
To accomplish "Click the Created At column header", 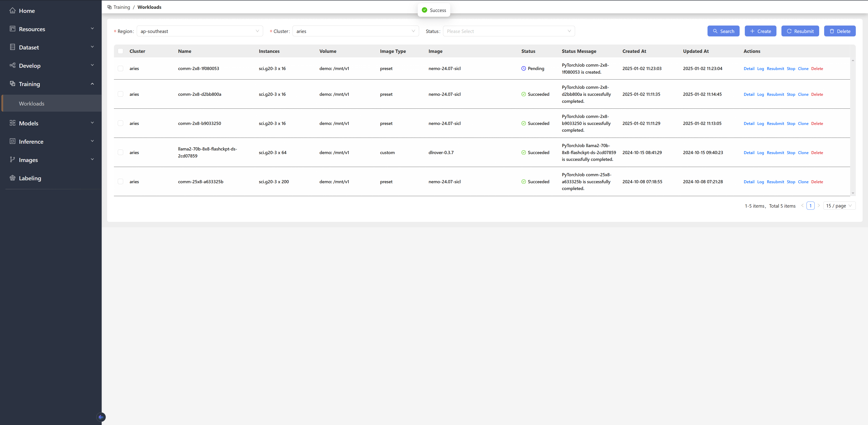I will (634, 51).
